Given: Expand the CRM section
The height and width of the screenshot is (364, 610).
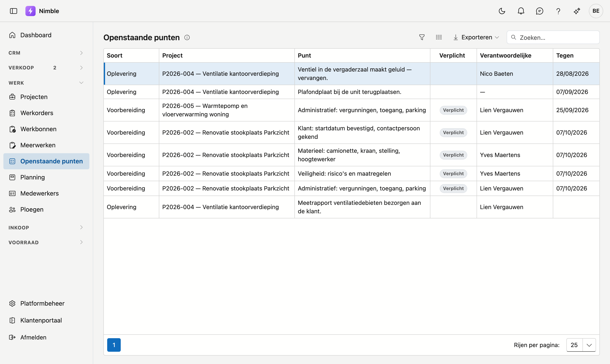Looking at the screenshot, I should (x=46, y=53).
